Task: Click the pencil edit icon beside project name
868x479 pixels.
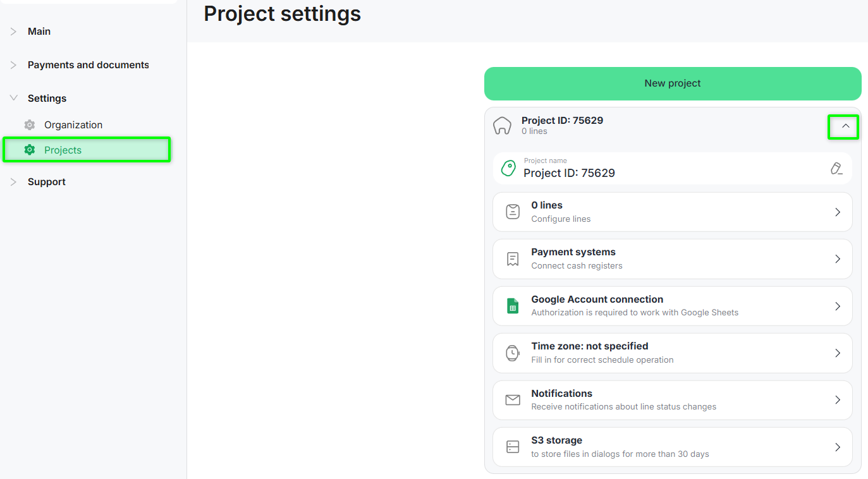Action: point(836,169)
